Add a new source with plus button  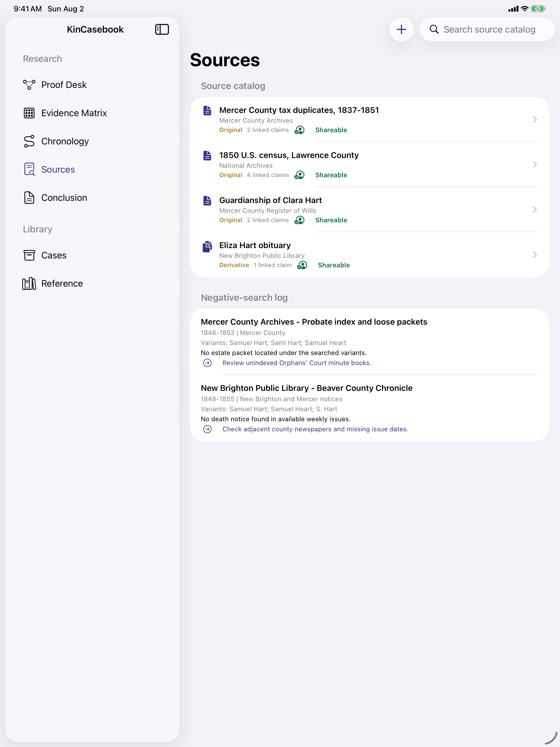(x=401, y=29)
